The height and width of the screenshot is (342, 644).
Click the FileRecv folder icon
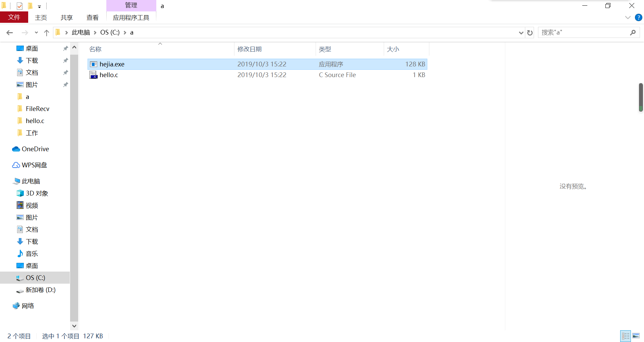20,109
